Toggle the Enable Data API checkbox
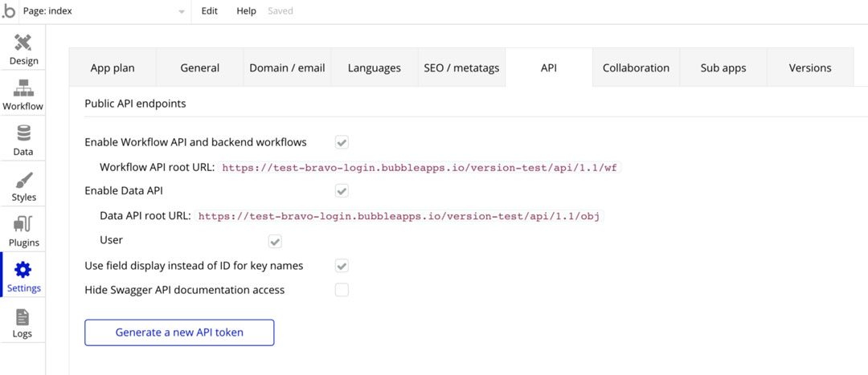Viewport: 868px width, 375px height. 342,191
